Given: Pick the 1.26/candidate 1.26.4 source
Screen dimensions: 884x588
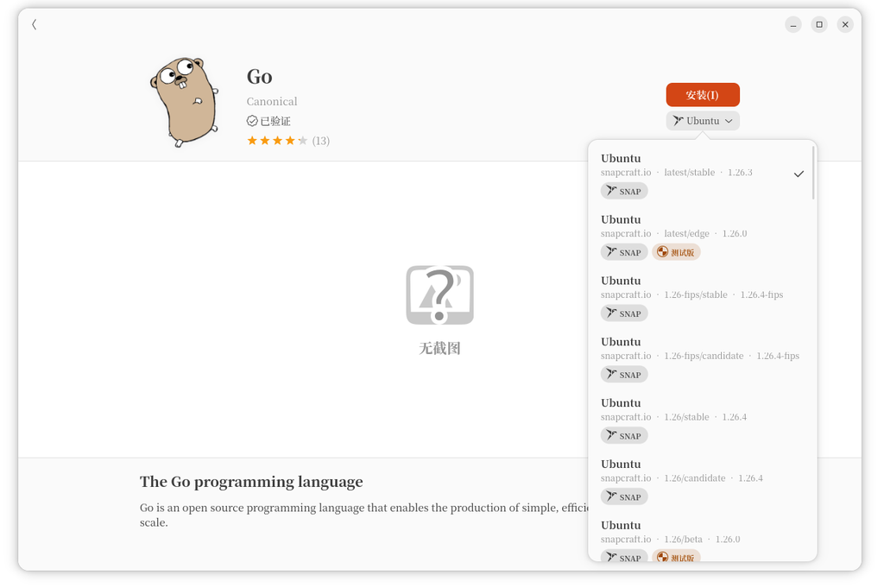Looking at the screenshot, I should [703, 480].
